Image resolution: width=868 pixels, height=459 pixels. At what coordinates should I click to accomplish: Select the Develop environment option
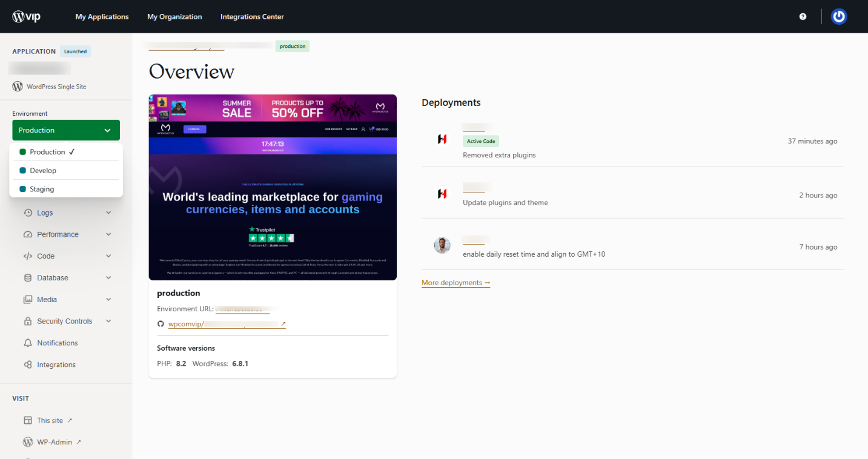click(43, 171)
